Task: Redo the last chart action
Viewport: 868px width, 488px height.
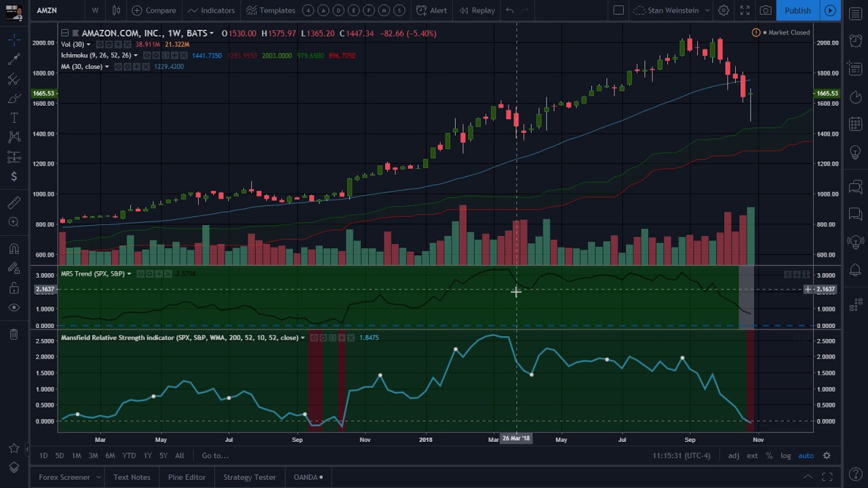Action: click(526, 10)
